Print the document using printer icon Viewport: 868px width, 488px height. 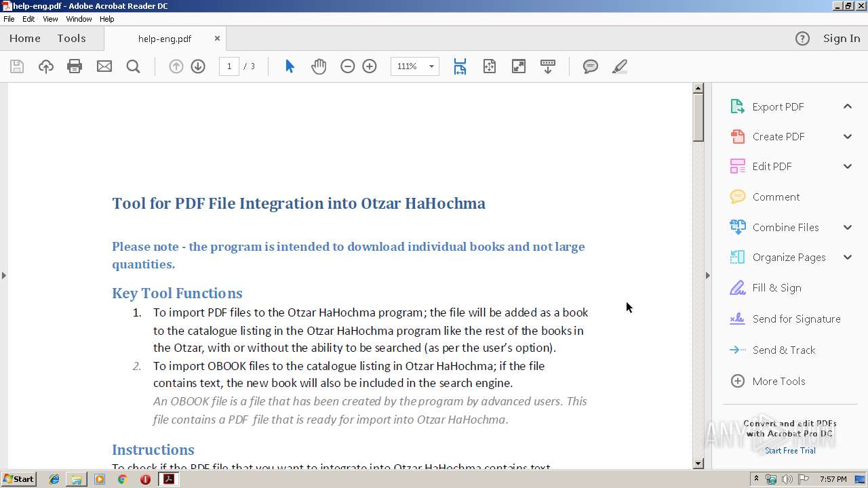coord(75,66)
